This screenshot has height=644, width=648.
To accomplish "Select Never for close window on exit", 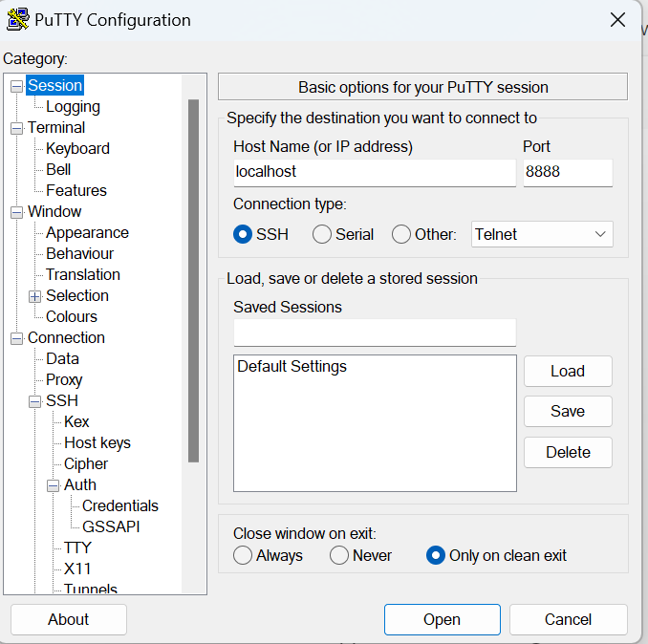I will (339, 555).
